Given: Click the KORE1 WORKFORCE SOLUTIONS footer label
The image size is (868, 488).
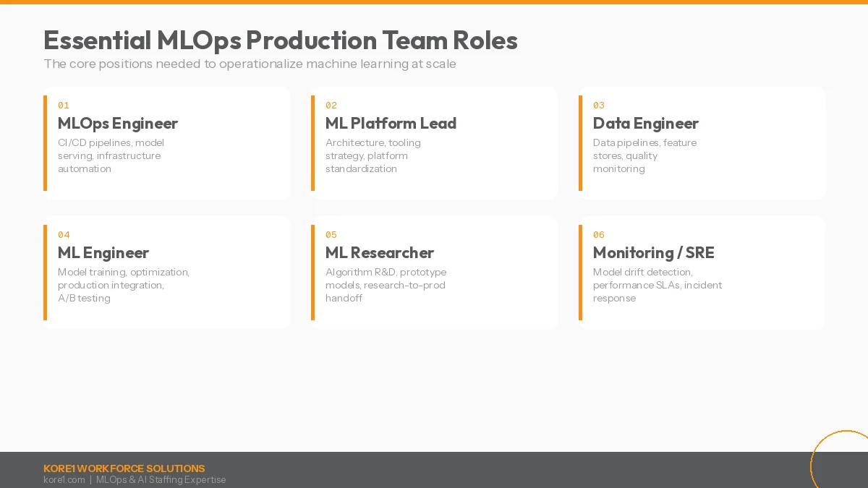Looking at the screenshot, I should 124,468.
